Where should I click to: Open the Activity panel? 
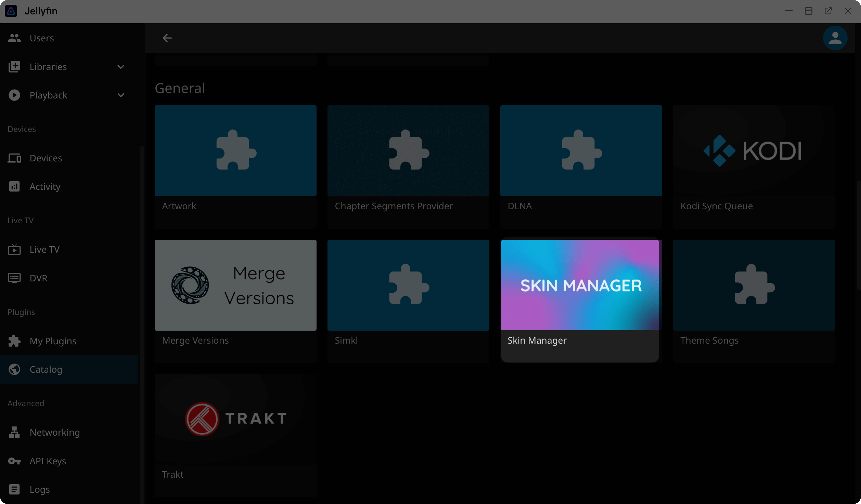pyautogui.click(x=44, y=186)
